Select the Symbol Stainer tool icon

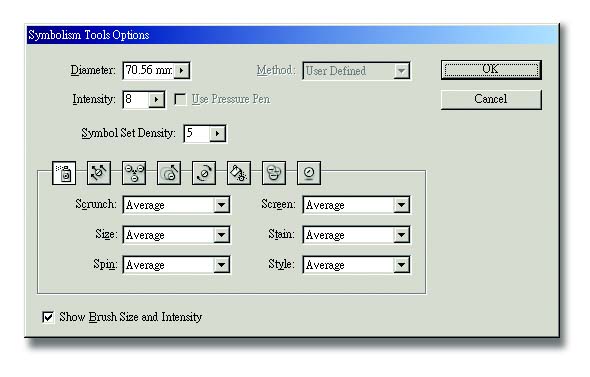pos(239,173)
